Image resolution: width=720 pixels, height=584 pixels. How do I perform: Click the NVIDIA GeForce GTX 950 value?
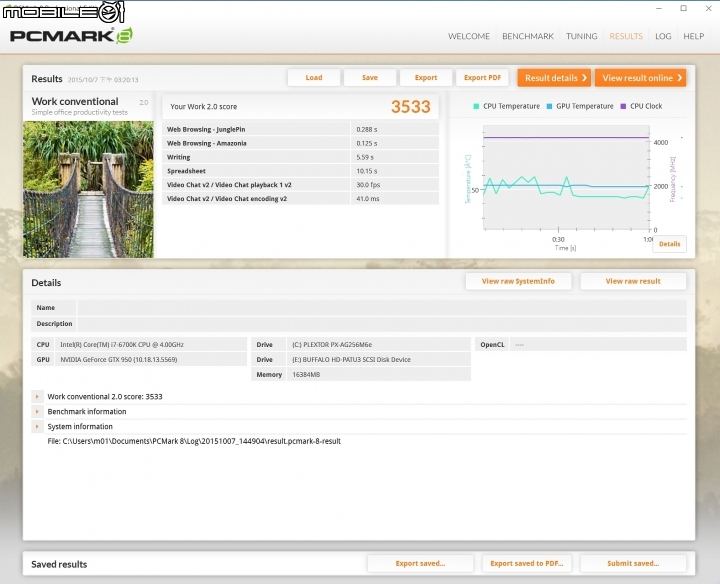151,359
